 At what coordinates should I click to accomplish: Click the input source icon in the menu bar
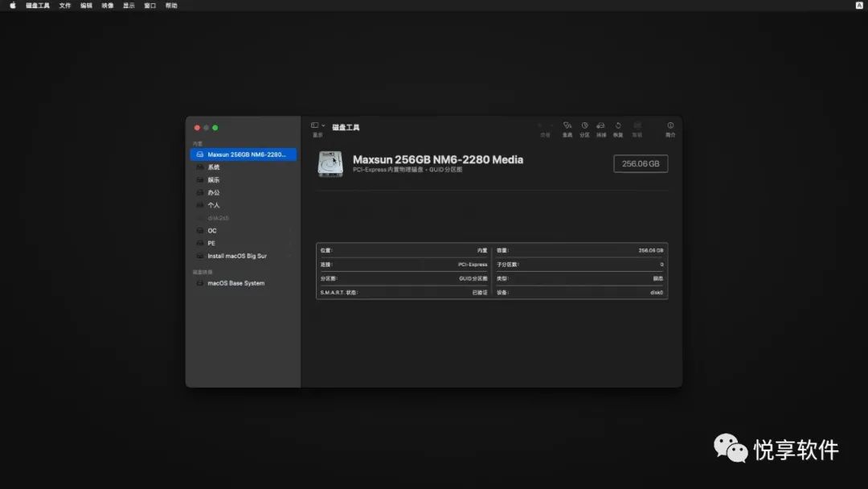[859, 6]
